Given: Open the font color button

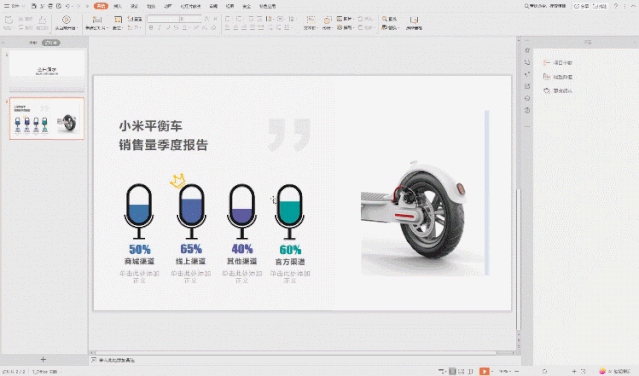Looking at the screenshot, I should point(185,28).
